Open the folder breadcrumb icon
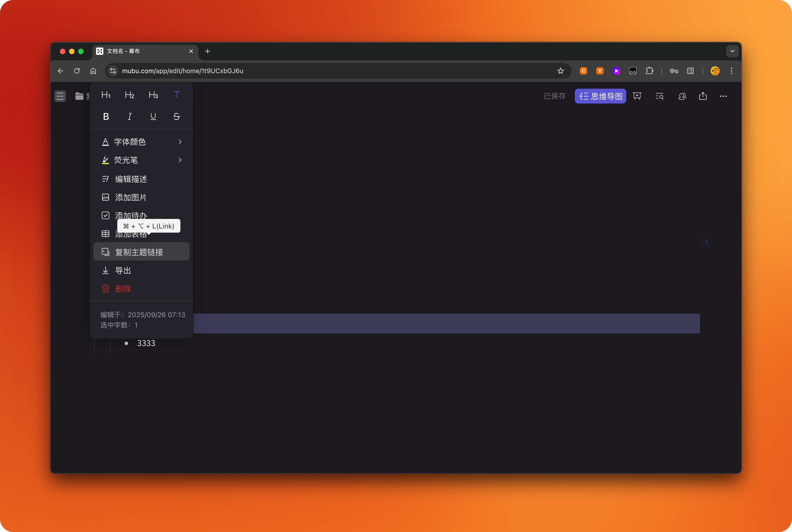The width and height of the screenshot is (792, 532). (x=79, y=96)
